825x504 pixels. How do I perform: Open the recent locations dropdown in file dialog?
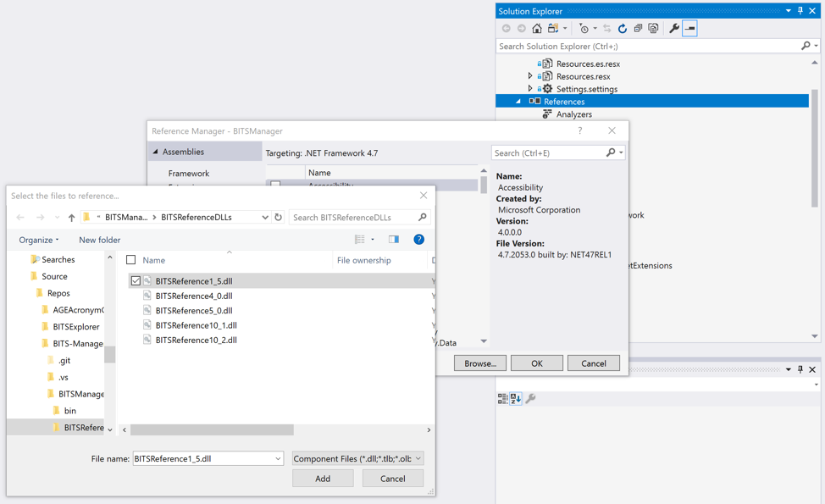[56, 218]
